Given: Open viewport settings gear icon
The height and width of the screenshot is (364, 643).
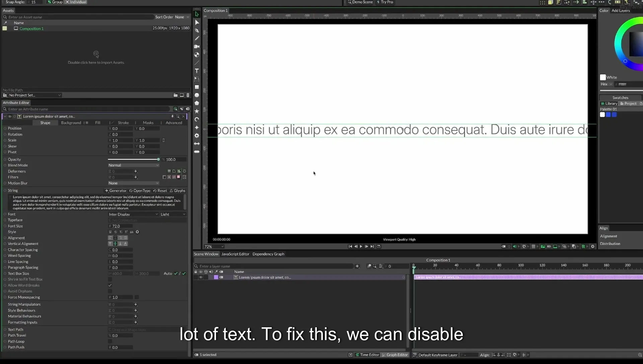Looking at the screenshot, I should click(x=593, y=247).
